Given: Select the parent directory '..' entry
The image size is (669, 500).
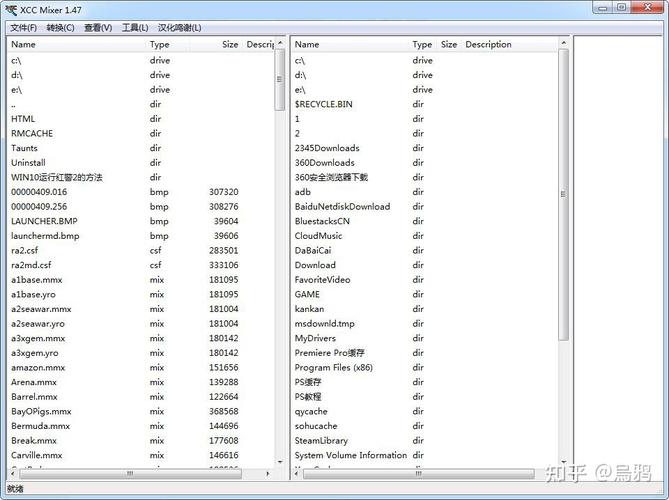Looking at the screenshot, I should tap(14, 104).
